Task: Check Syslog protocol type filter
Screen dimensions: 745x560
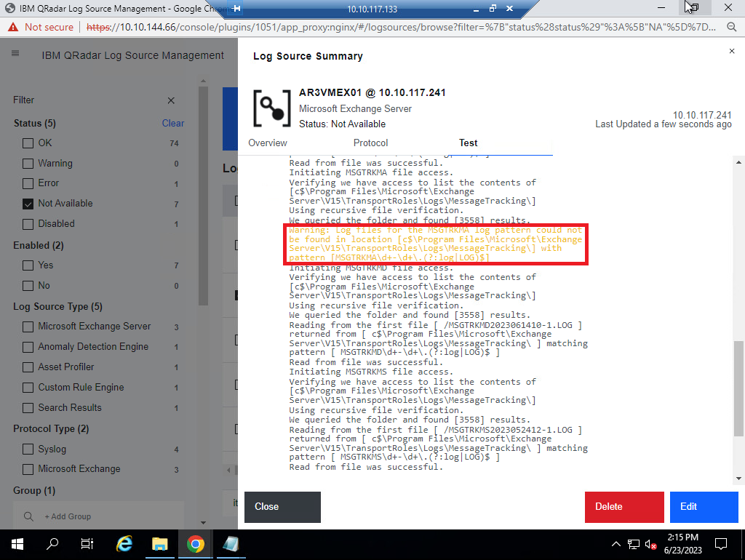Action: click(x=28, y=449)
